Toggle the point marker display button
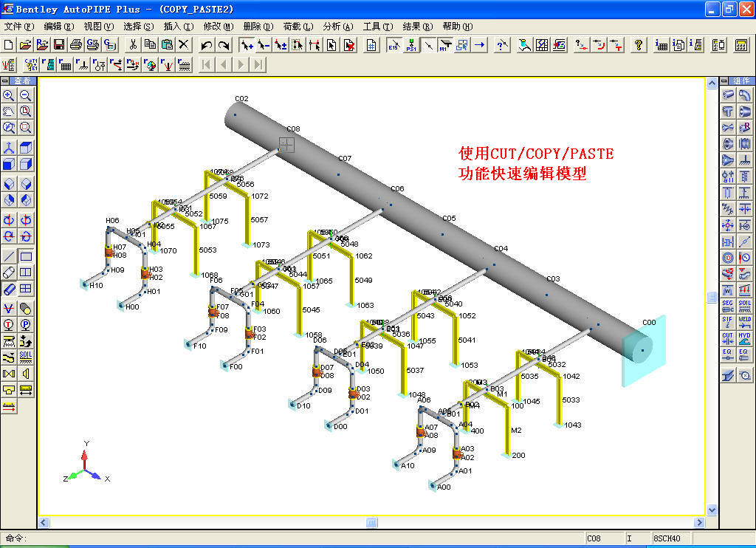This screenshot has width=756, height=548. coord(427,45)
